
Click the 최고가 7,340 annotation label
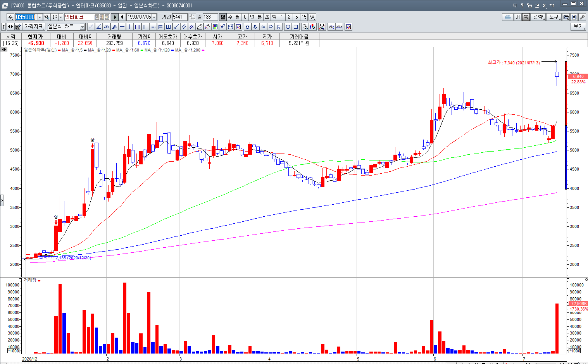click(x=514, y=62)
